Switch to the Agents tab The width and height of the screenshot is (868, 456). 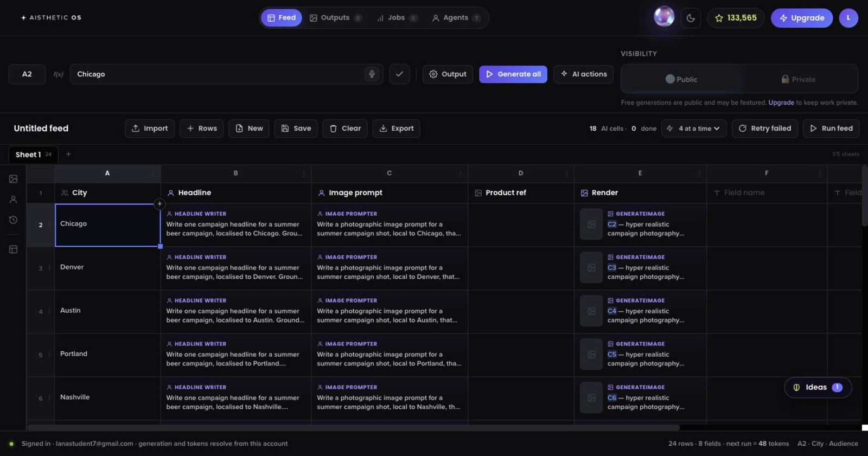456,18
